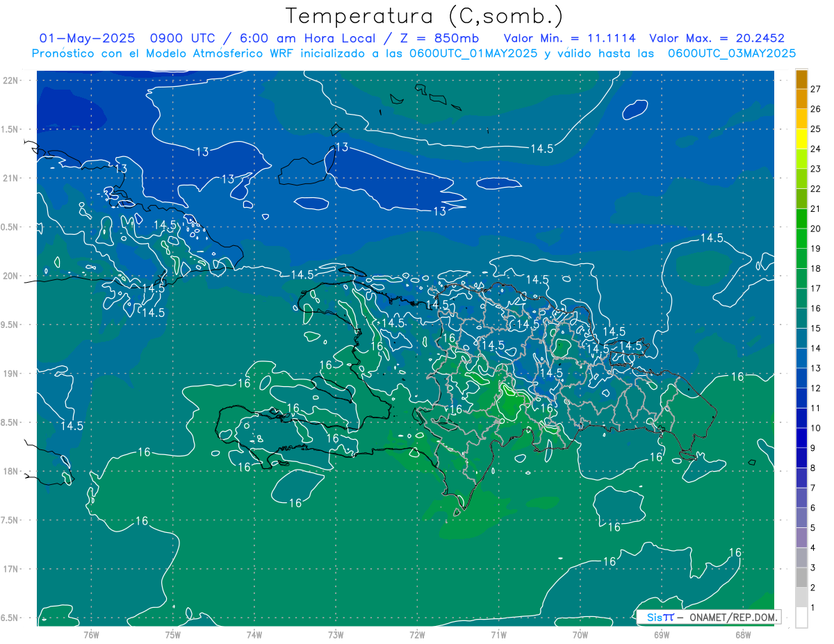Click purple legend swatch between 4 and 5
The image size is (834, 644).
(801, 538)
